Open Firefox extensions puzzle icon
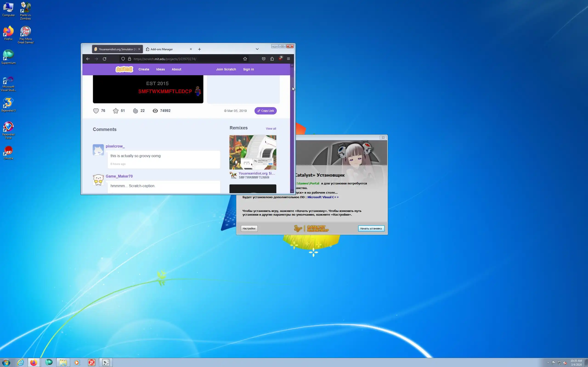The height and width of the screenshot is (367, 588). click(x=272, y=59)
